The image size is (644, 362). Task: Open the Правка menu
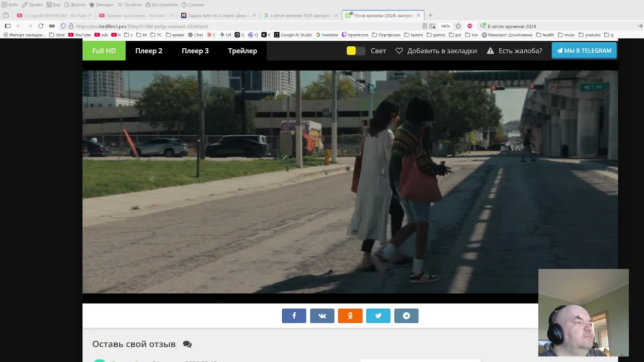pyautogui.click(x=32, y=5)
